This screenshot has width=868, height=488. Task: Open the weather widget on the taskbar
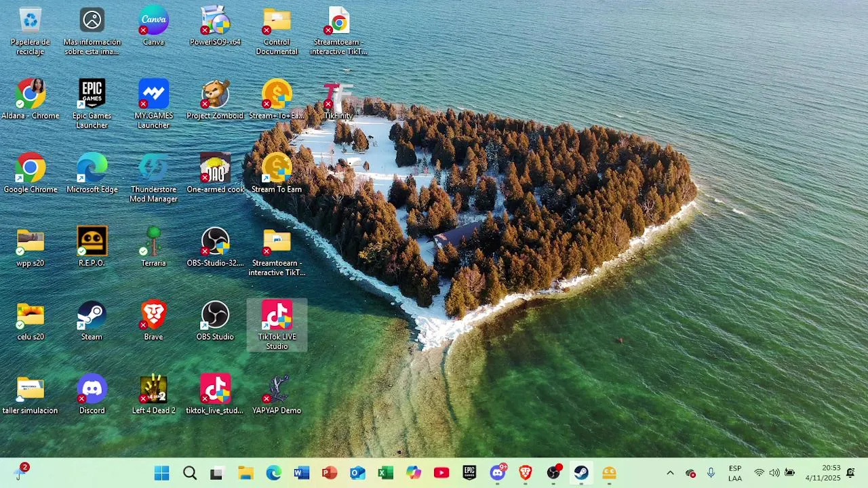(x=20, y=472)
